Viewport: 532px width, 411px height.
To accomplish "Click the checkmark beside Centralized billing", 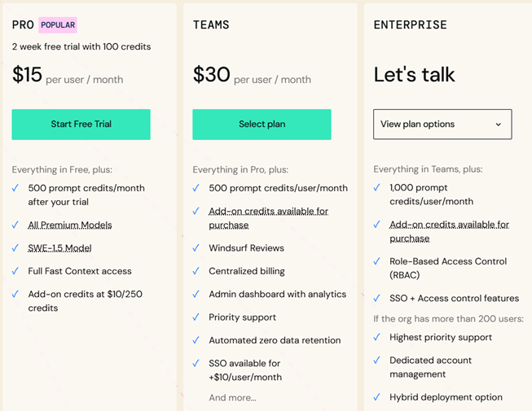I will click(x=196, y=271).
